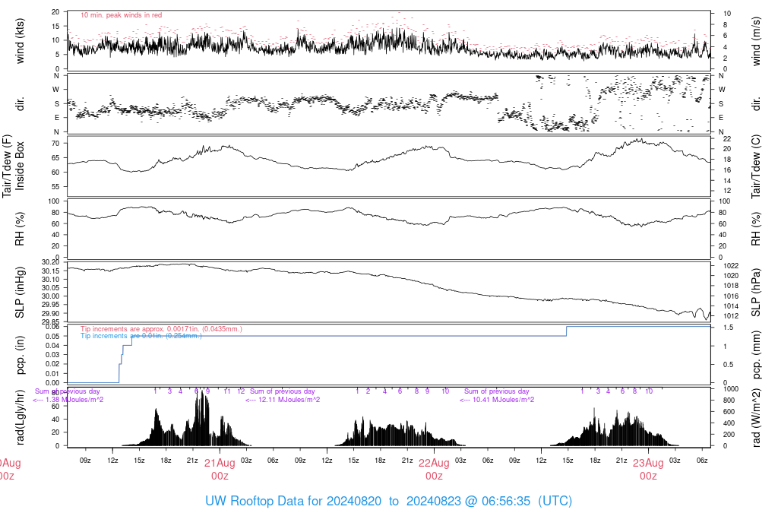Select the 'wind (m/s)' right axis label

coord(756,41)
